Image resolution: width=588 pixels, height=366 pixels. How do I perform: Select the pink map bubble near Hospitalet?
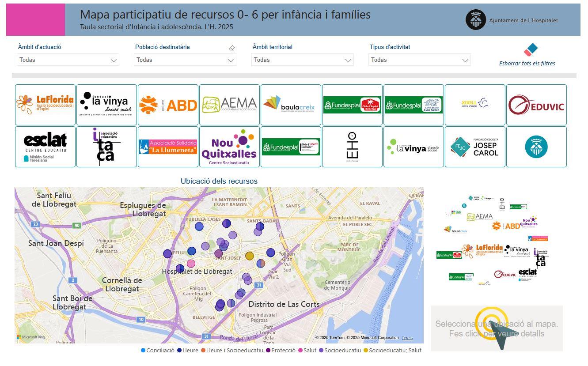[191, 264]
